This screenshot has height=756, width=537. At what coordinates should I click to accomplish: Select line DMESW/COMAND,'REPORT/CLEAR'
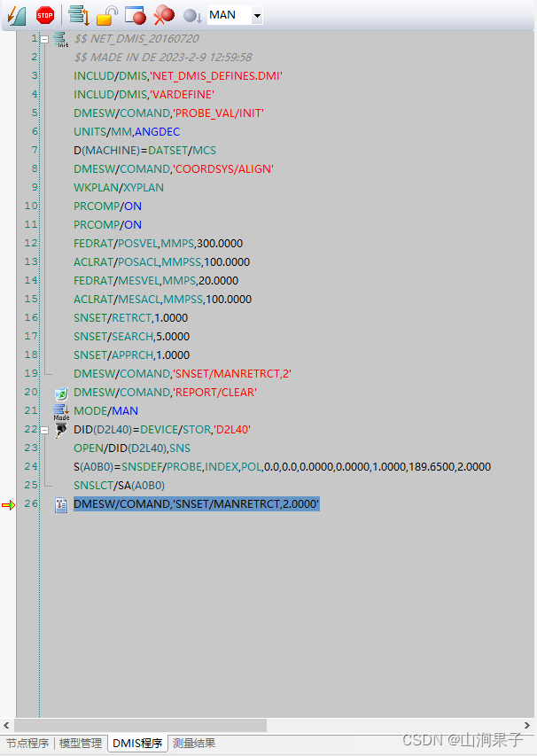point(165,393)
